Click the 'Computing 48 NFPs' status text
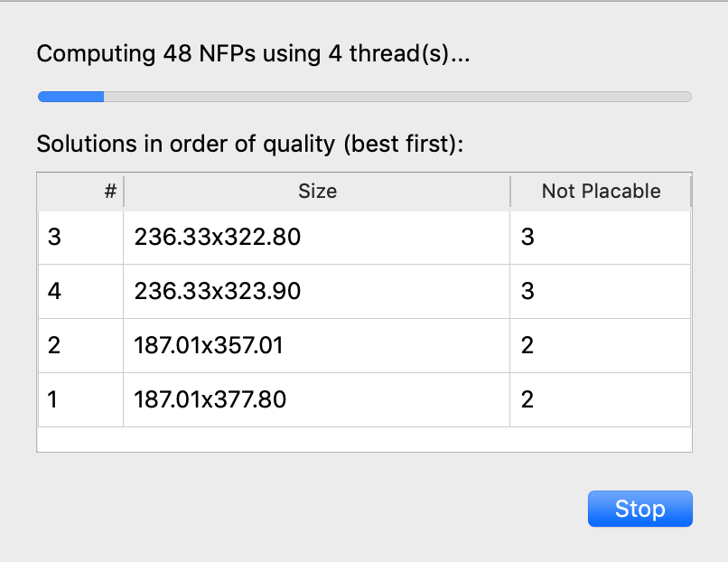 253,54
